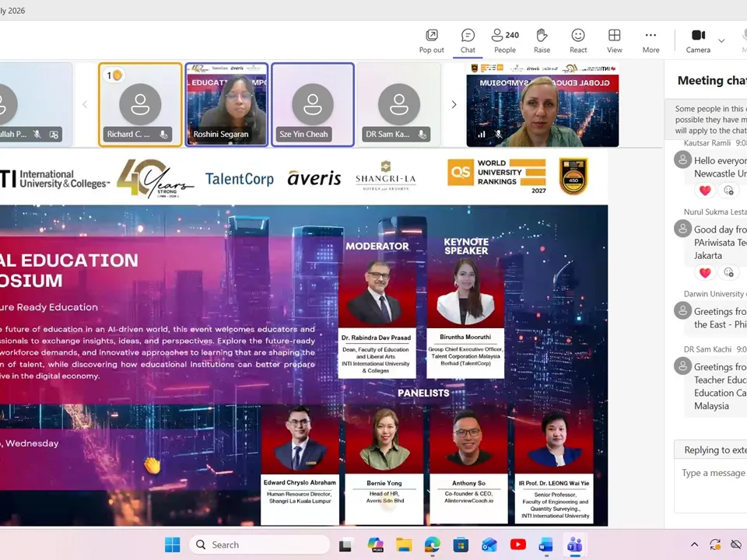
Task: Show the People list with 240 participants
Action: [505, 41]
